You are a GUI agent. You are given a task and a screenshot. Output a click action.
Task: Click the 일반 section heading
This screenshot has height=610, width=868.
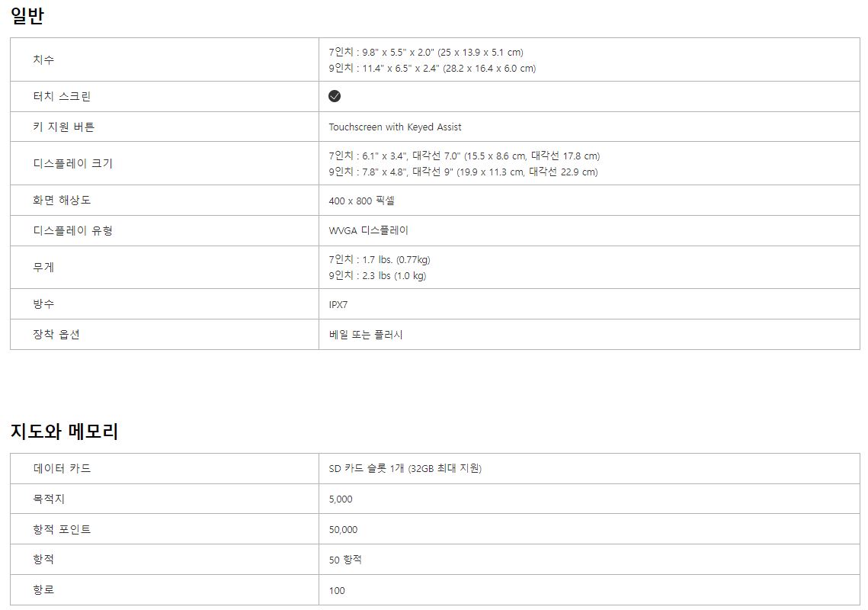click(27, 16)
